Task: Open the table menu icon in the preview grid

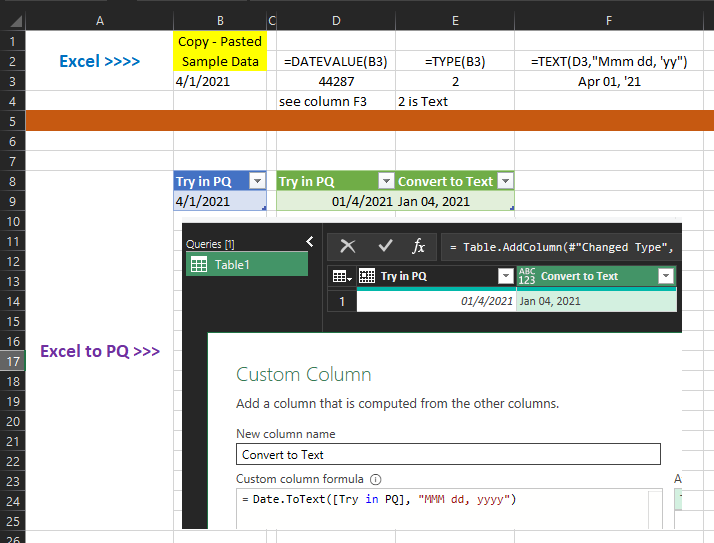Action: [342, 276]
